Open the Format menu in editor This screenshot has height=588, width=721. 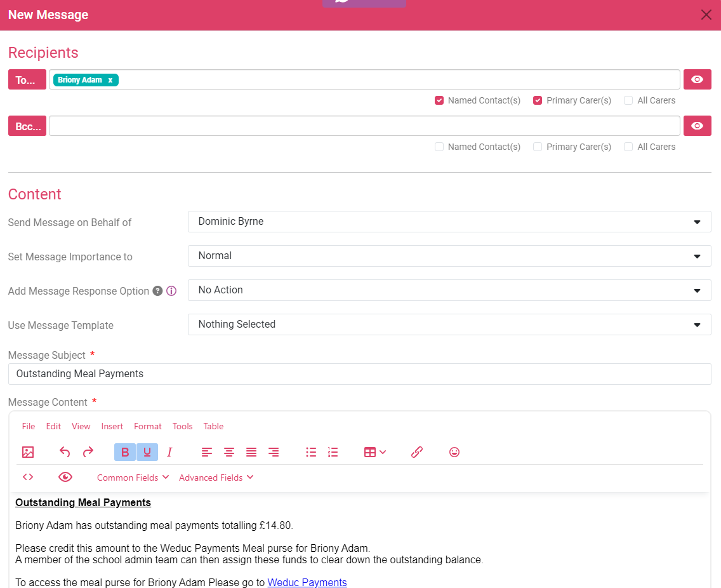[x=147, y=426]
